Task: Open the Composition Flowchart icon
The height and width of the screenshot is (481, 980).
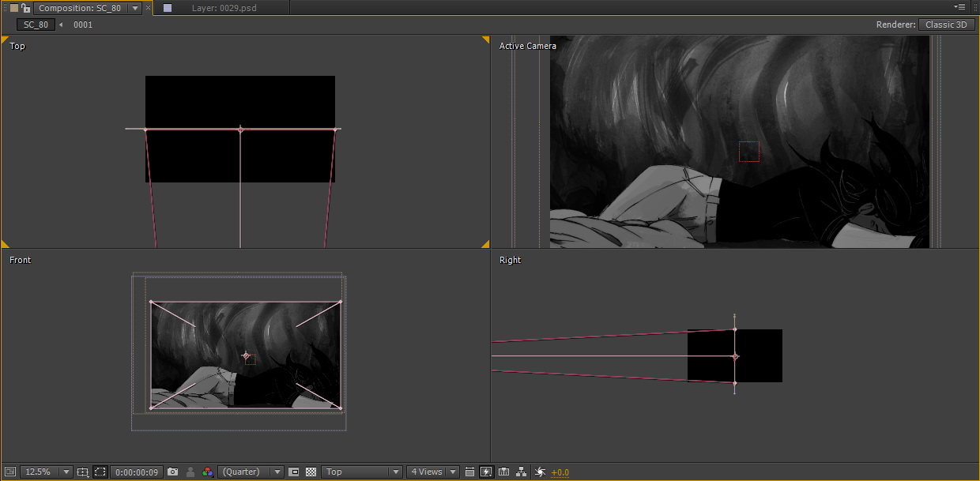Action: pos(521,472)
